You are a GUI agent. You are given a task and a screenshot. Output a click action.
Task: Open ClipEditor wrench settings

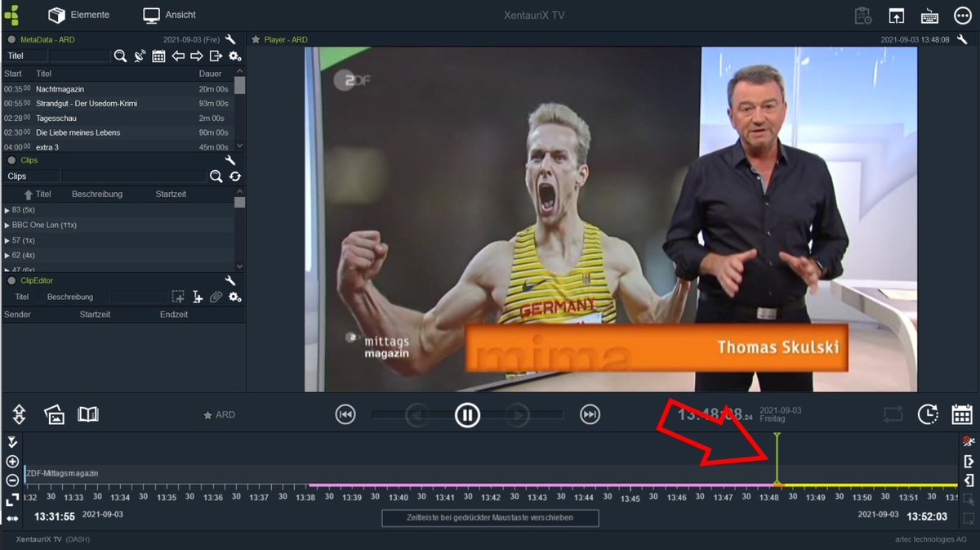tap(230, 280)
